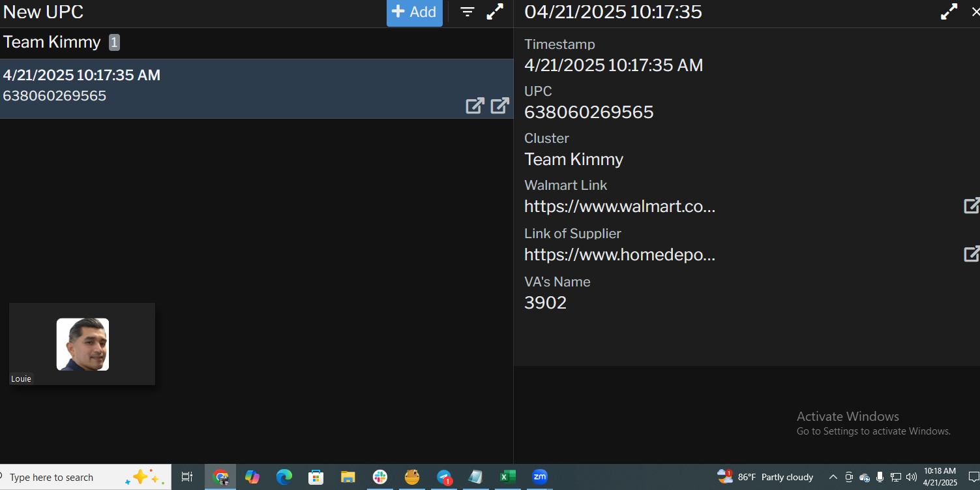The width and height of the screenshot is (980, 490).
Task: Expand the New UPC list panel
Action: [x=496, y=12]
